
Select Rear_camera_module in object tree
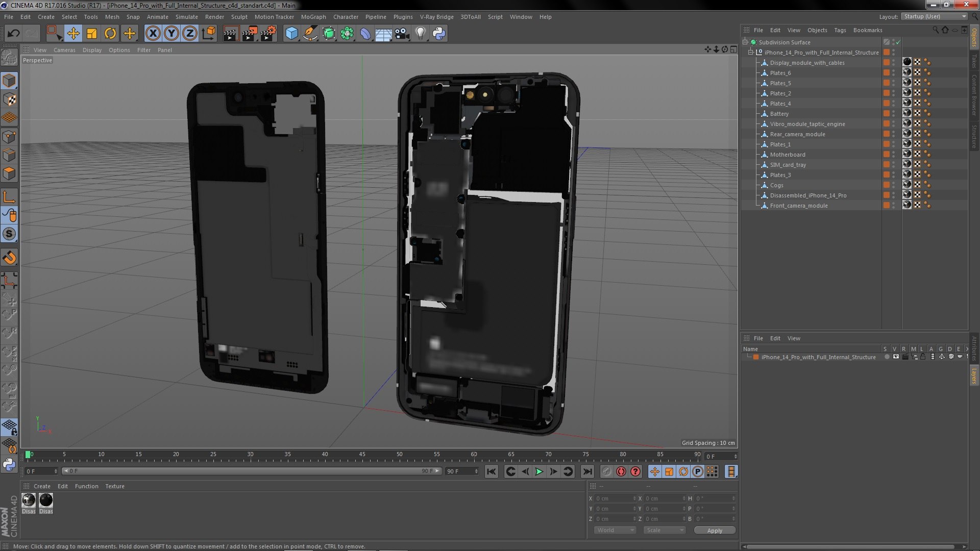click(x=797, y=134)
